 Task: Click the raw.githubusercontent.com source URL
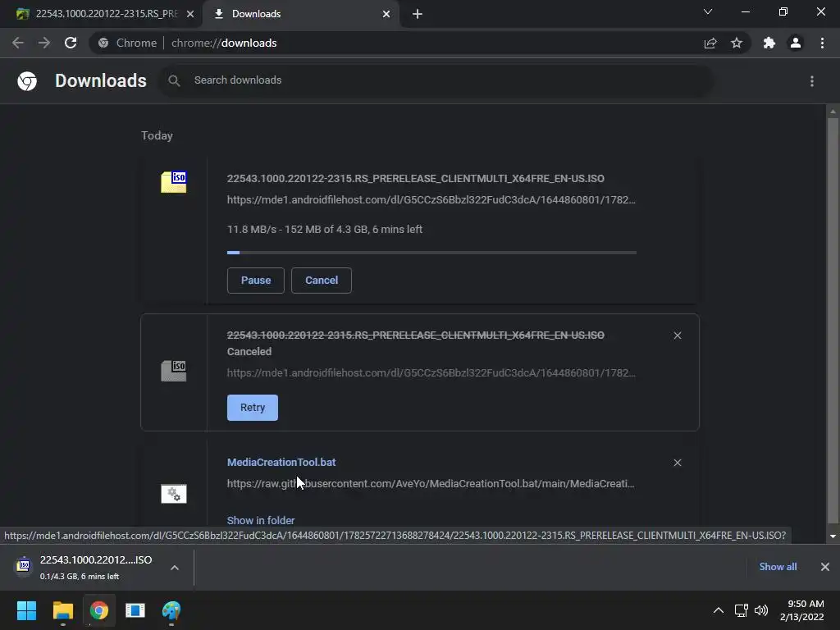point(431,484)
